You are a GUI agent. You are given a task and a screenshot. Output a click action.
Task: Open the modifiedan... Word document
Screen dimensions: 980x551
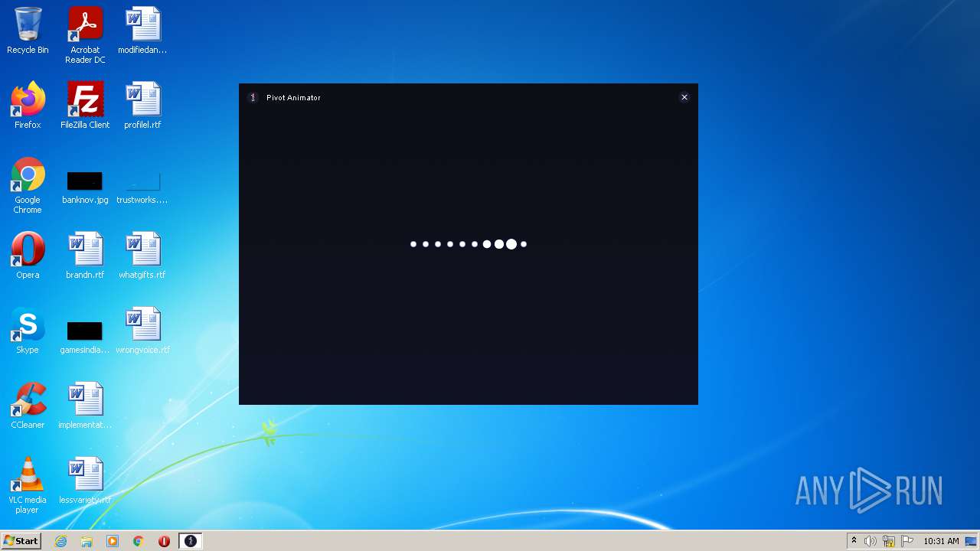pyautogui.click(x=142, y=31)
